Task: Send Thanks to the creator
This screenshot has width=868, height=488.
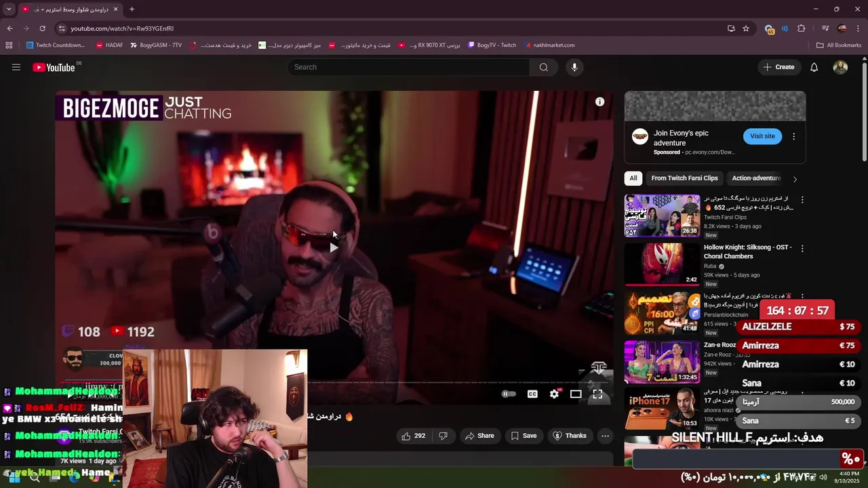Action: (570, 436)
